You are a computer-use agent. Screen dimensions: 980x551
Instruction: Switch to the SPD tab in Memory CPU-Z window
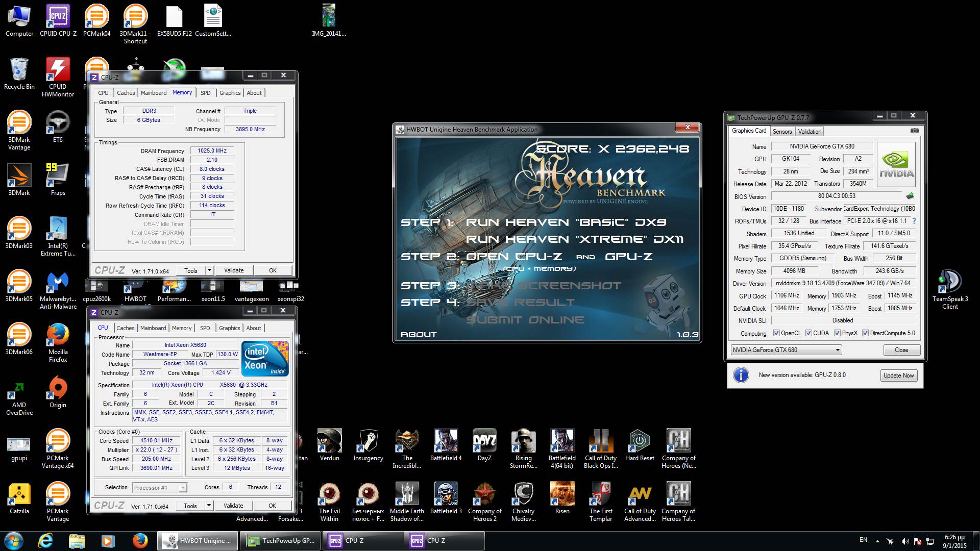coord(205,93)
